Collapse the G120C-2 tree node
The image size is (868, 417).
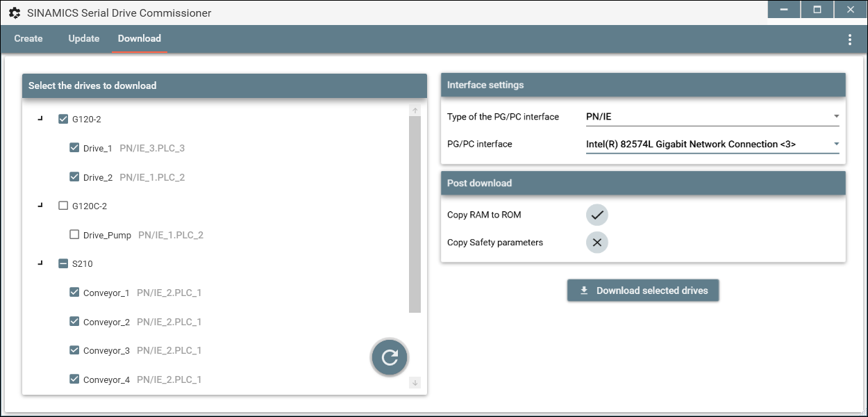[x=40, y=205]
